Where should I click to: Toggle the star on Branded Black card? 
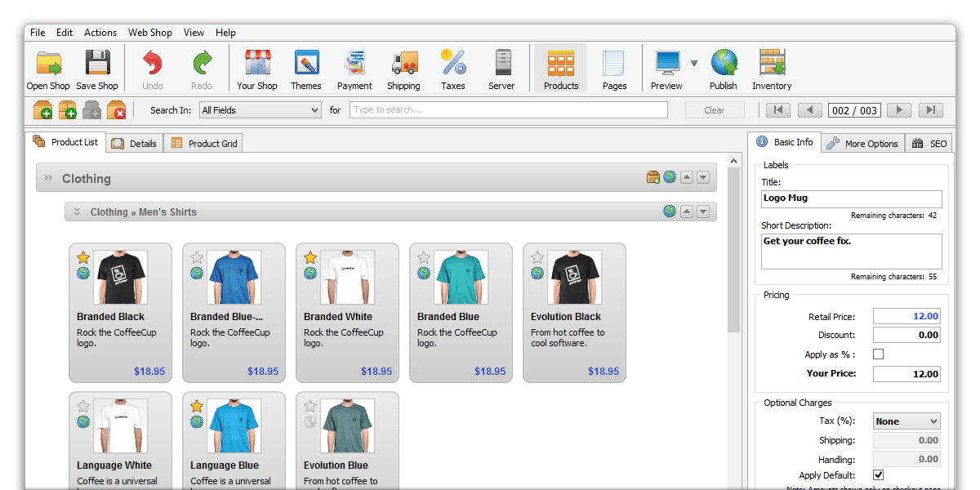click(83, 257)
